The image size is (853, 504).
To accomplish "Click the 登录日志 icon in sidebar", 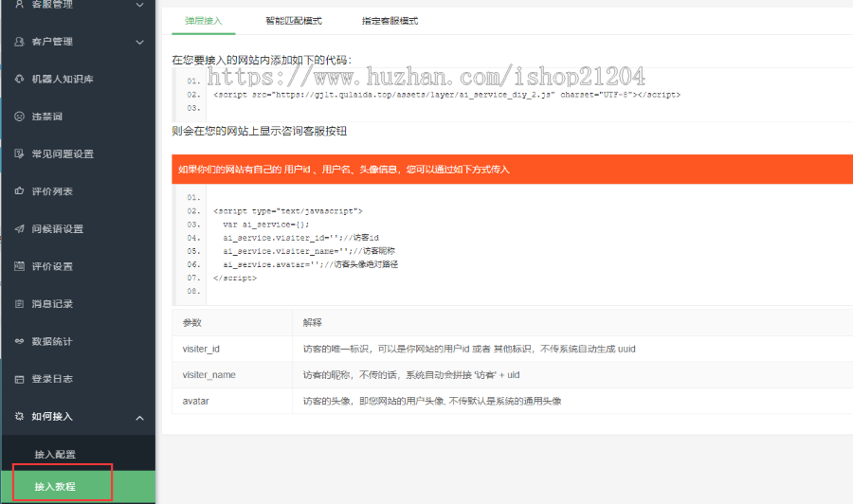I will (x=19, y=379).
